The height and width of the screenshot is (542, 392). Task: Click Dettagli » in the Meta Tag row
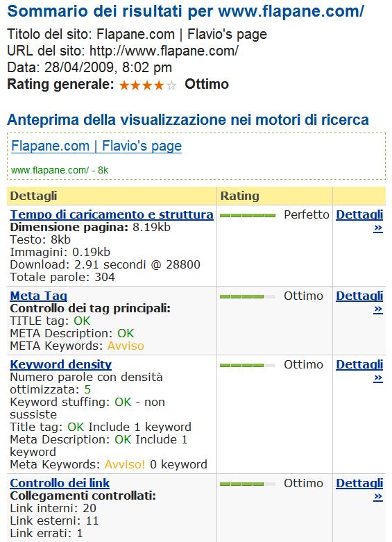pos(359,302)
